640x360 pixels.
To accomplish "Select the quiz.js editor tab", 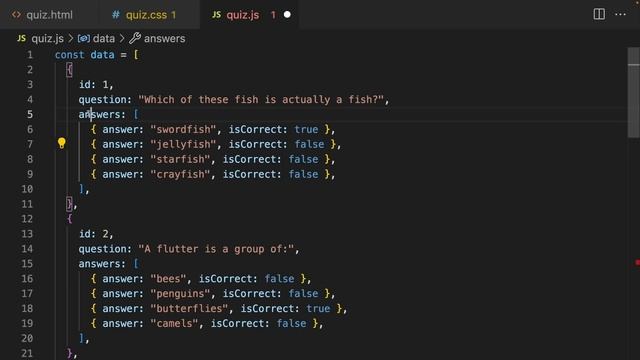I will click(249, 15).
